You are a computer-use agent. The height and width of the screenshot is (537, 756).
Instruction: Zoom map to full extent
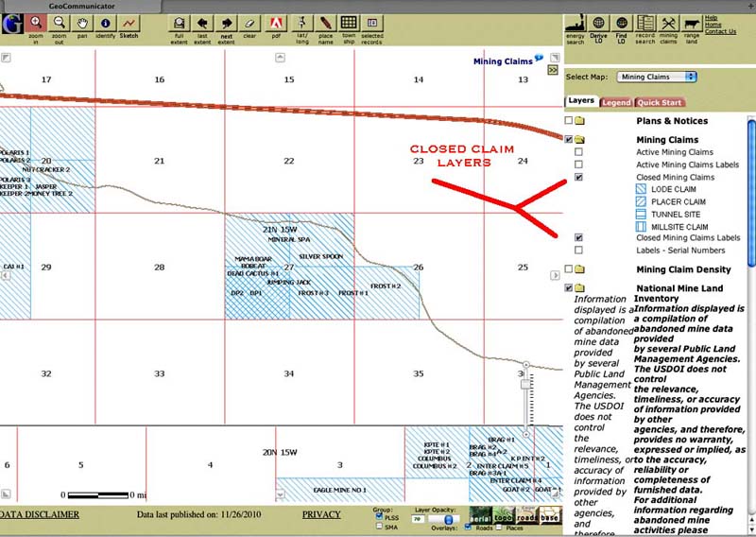(179, 23)
